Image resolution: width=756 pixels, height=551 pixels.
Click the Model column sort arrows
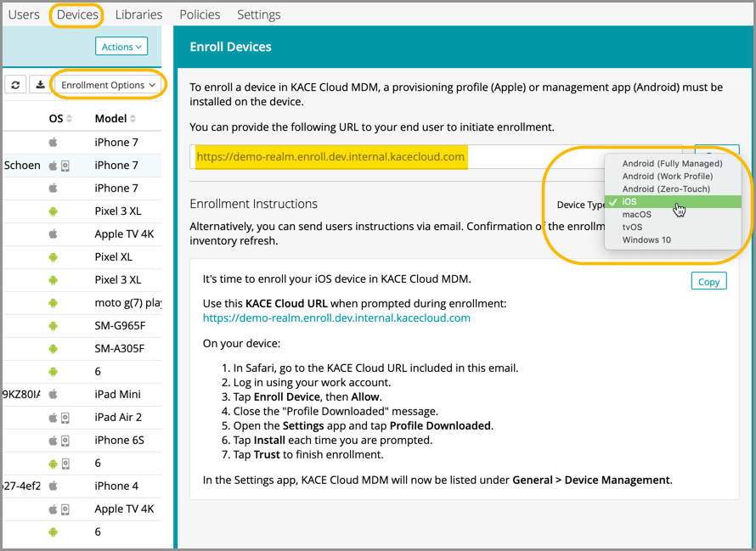point(133,119)
